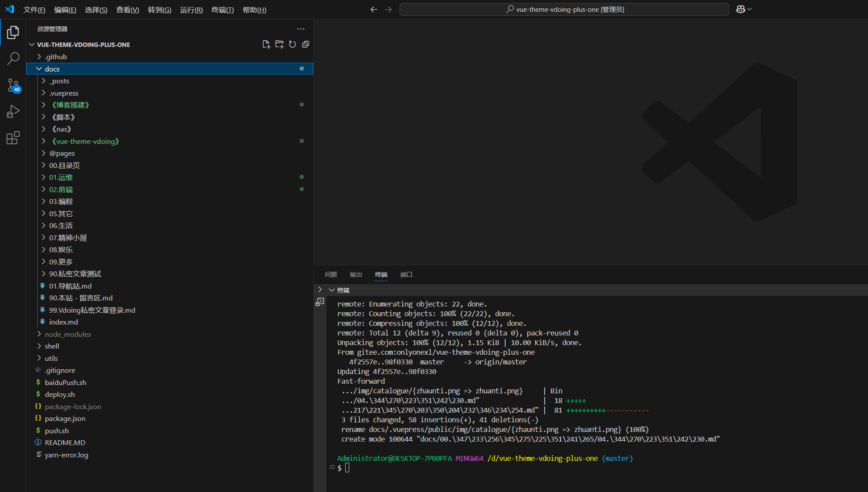Collapse the 终端 group chevron in panel
The width and height of the screenshot is (868, 492).
[x=332, y=290]
